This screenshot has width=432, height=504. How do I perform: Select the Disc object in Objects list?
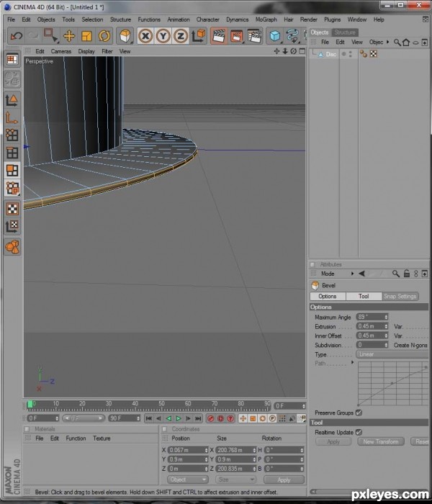330,54
